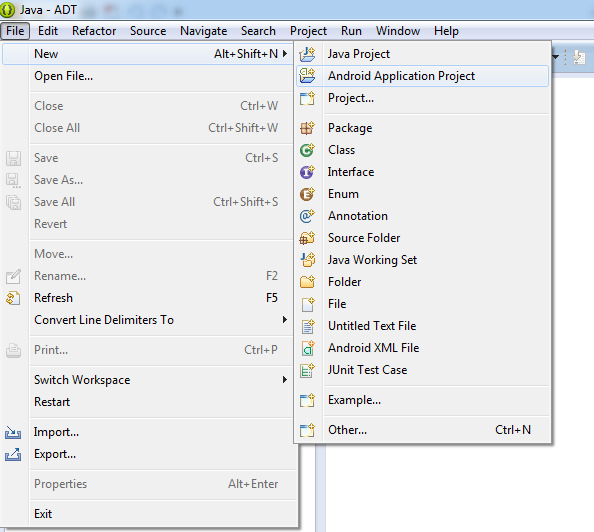Choose Exit from the File menu
The width and height of the screenshot is (594, 532).
(148, 514)
